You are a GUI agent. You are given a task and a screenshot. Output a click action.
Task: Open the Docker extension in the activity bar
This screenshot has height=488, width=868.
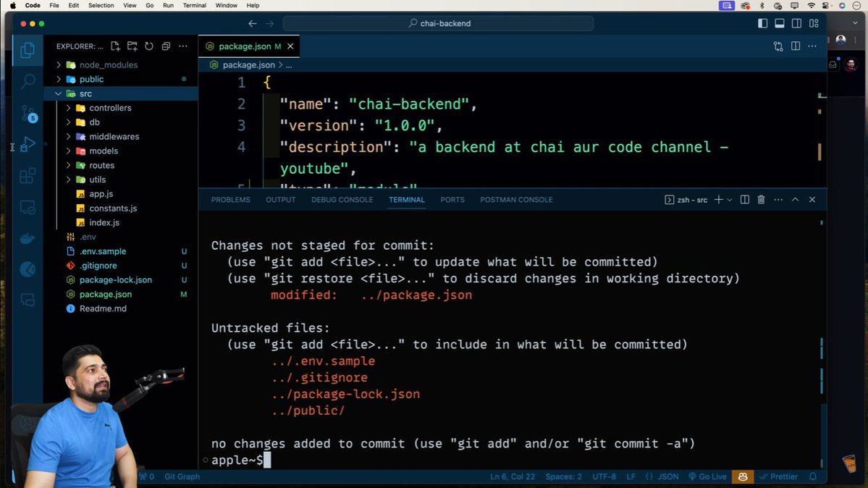(27, 238)
